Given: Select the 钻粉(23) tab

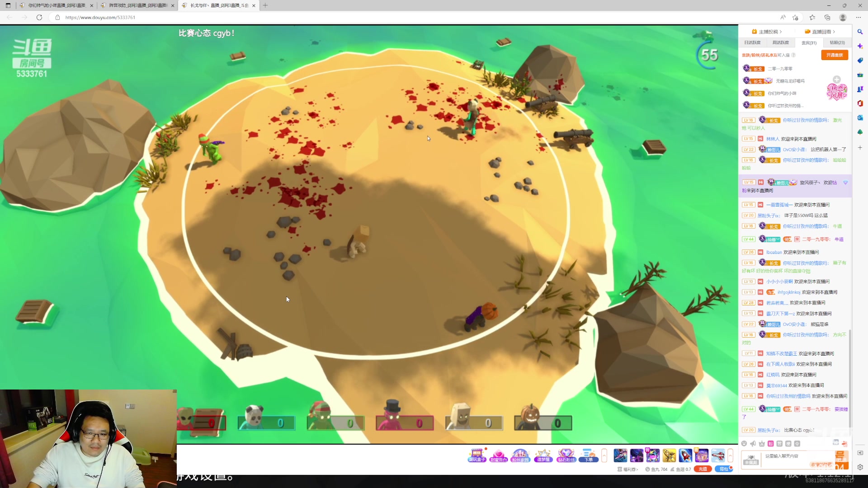Looking at the screenshot, I should click(x=837, y=42).
